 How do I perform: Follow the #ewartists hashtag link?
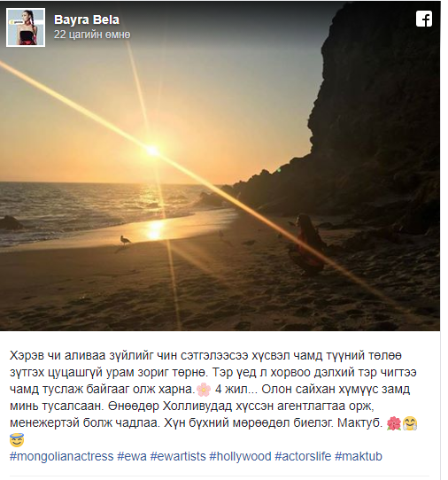(x=178, y=456)
